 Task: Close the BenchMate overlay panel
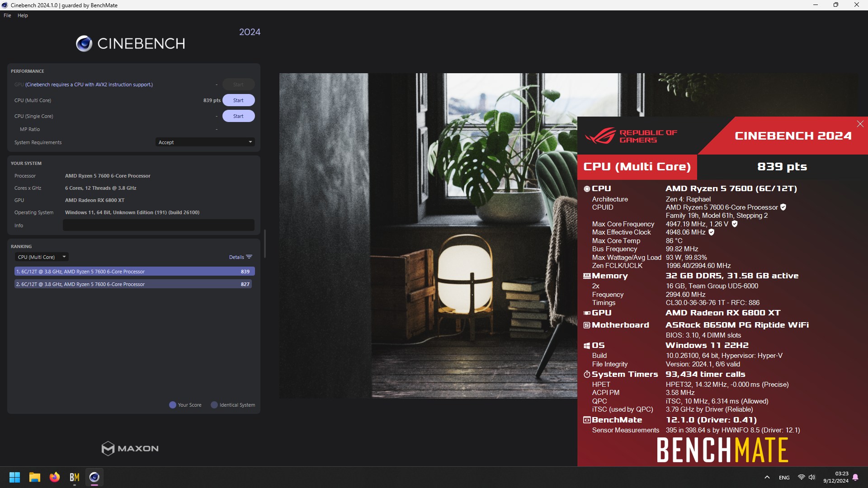[860, 124]
